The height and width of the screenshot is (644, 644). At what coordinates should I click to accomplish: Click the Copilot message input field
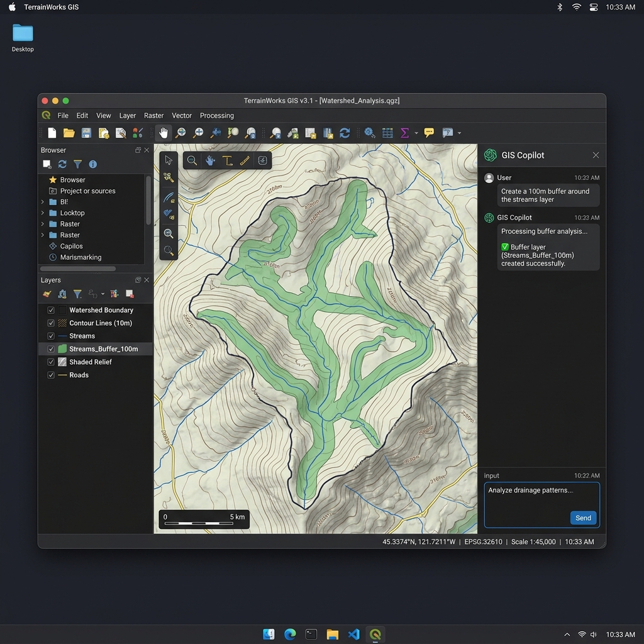541,505
